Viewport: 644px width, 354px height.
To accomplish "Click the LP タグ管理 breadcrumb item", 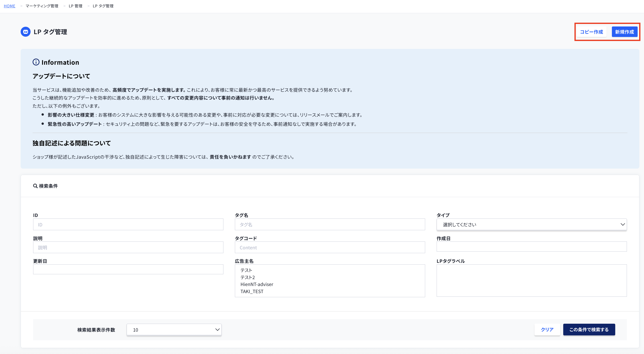I will (103, 6).
